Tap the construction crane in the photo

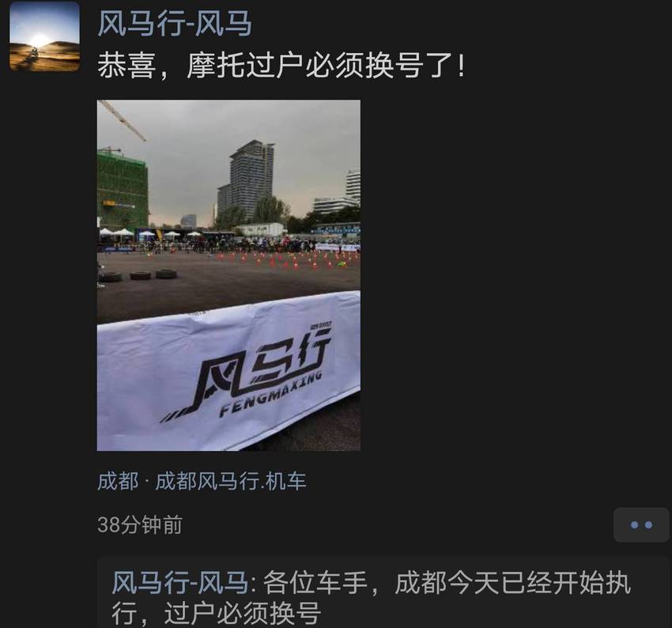tap(122, 120)
